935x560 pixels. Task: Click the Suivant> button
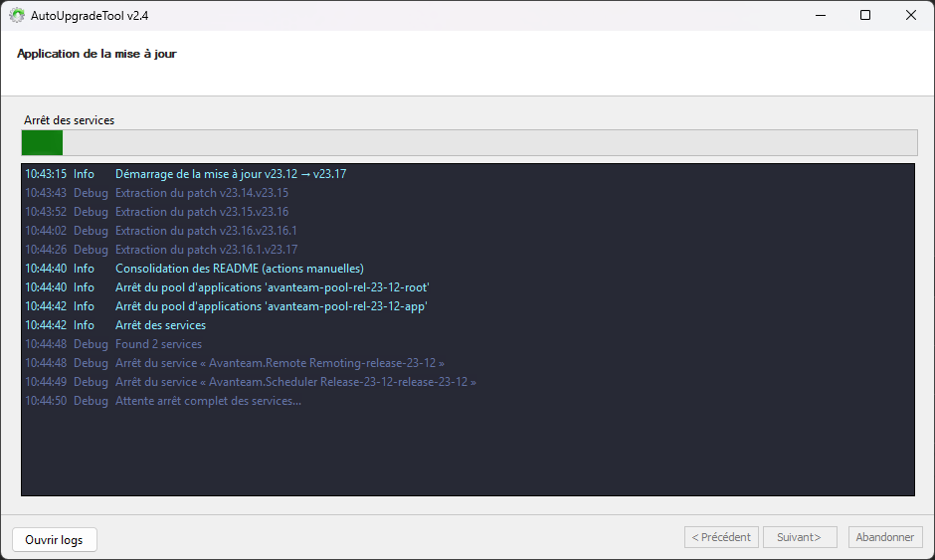point(800,537)
